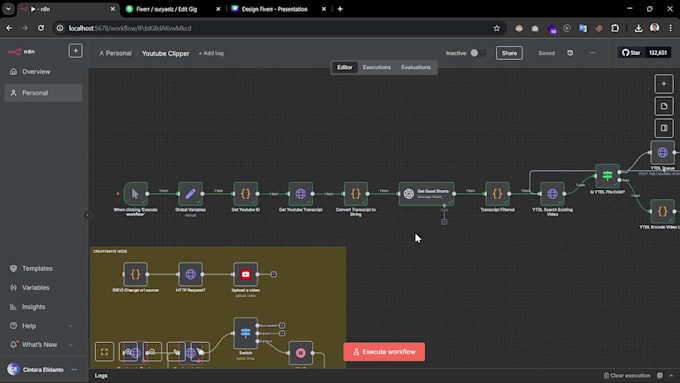Open the workflow three-dot options menu
This screenshot has height=383, width=680.
pyautogui.click(x=592, y=53)
